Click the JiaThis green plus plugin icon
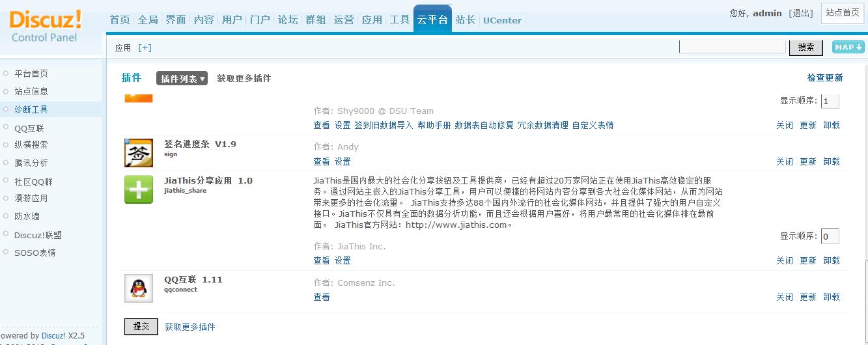The width and height of the screenshot is (868, 345). 139,189
